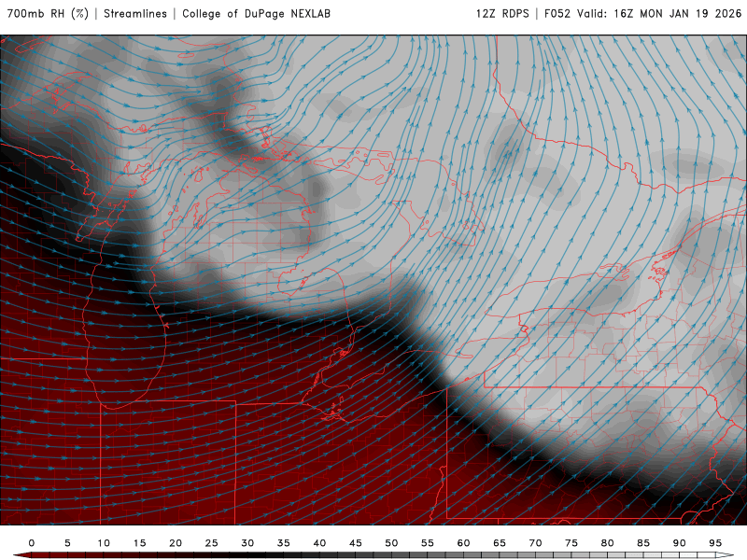The width and height of the screenshot is (747, 560).
Task: Click the '35' colorbar value
Action: (284, 543)
